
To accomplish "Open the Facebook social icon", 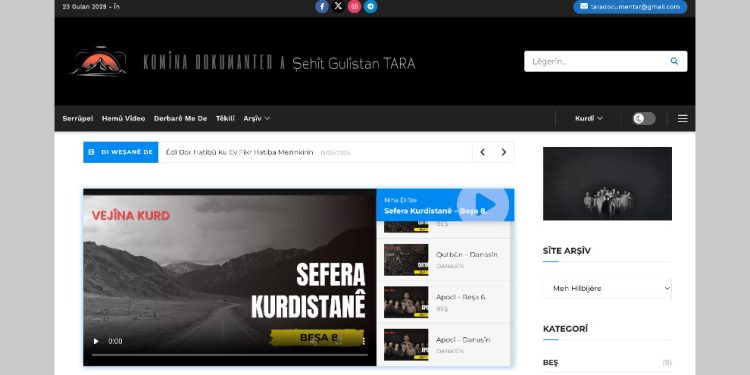I will click(322, 7).
